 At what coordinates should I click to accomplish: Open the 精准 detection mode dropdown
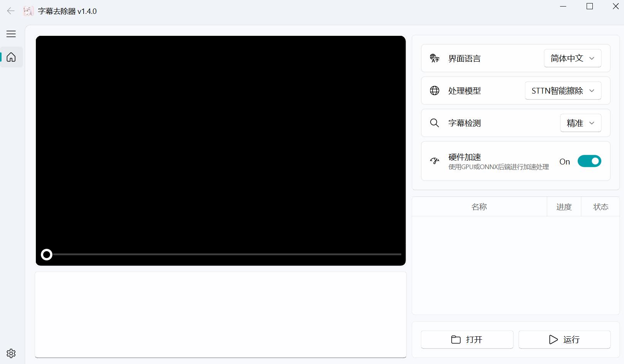(x=580, y=123)
